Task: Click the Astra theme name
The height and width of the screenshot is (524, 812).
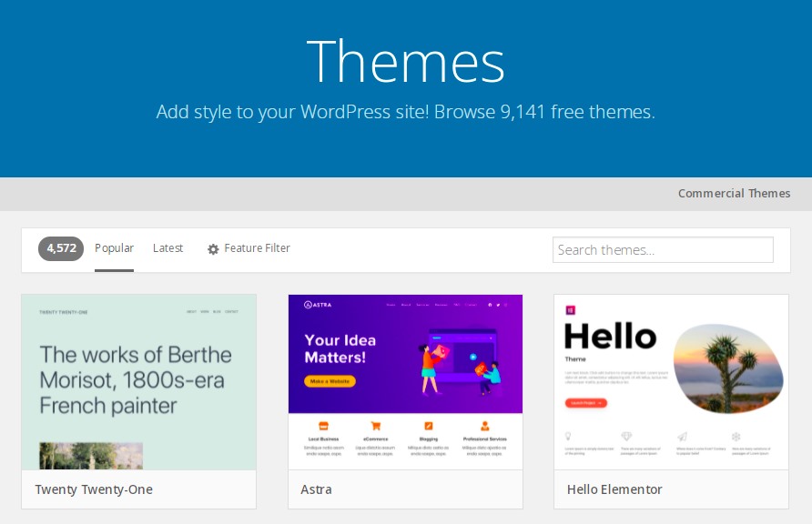Action: (316, 489)
